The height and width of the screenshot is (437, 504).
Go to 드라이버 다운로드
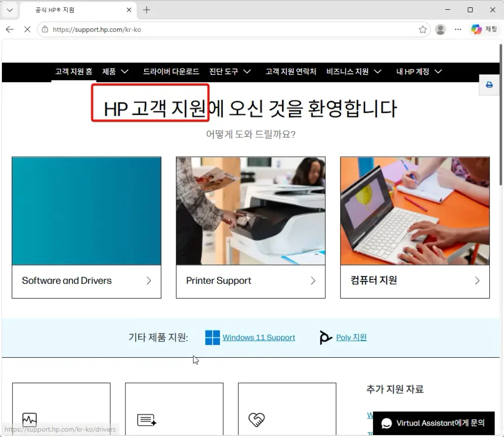click(x=171, y=71)
